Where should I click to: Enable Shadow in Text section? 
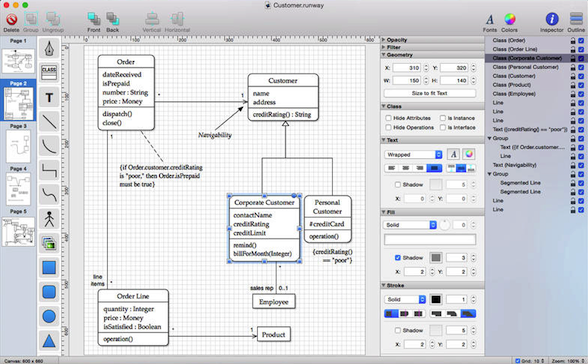coord(398,184)
